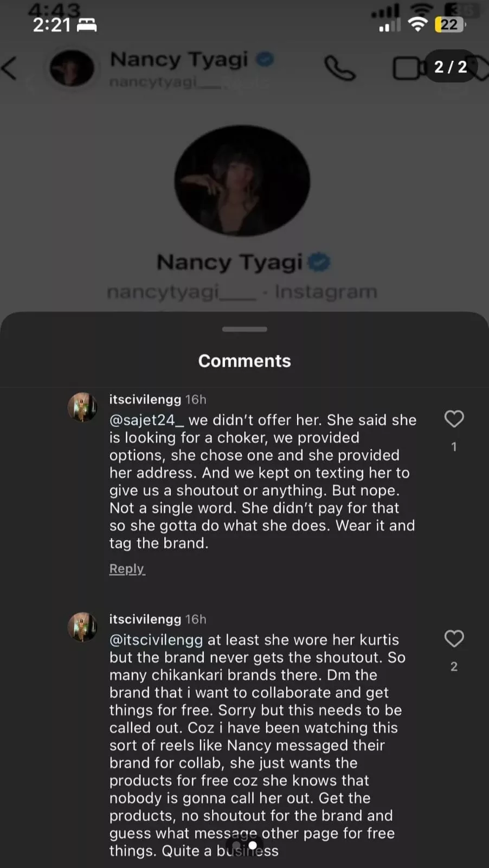Start an audio call via phone icon

(340, 68)
